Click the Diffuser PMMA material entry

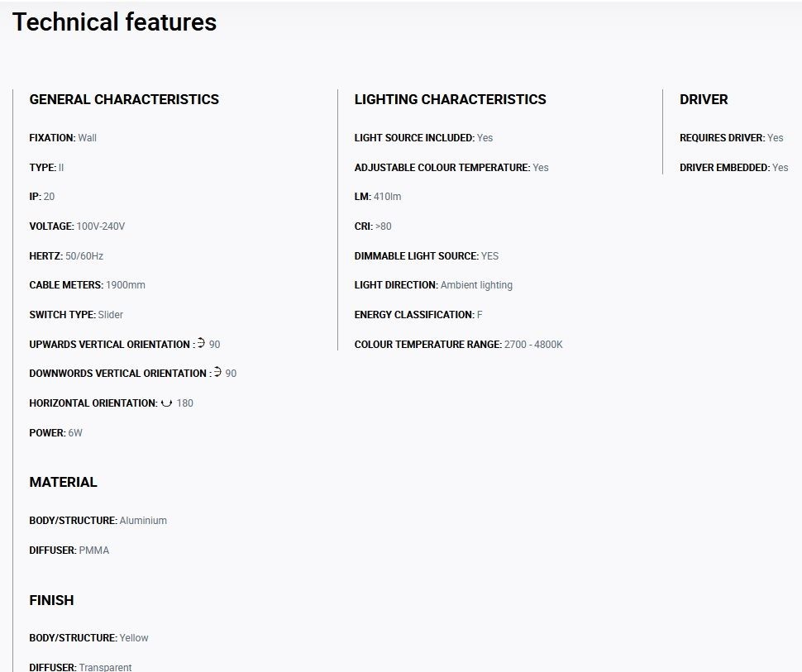[69, 550]
